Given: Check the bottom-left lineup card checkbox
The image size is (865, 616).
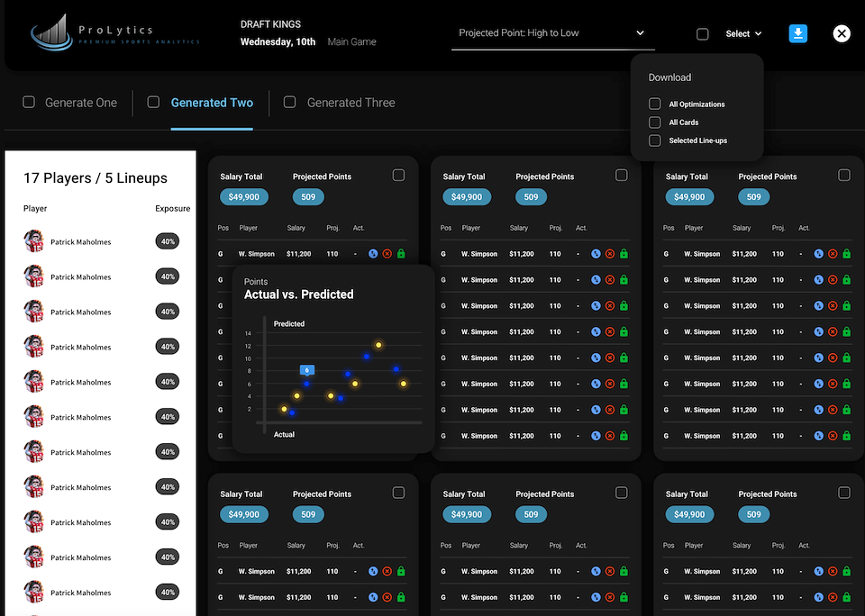Looking at the screenshot, I should click(x=398, y=493).
